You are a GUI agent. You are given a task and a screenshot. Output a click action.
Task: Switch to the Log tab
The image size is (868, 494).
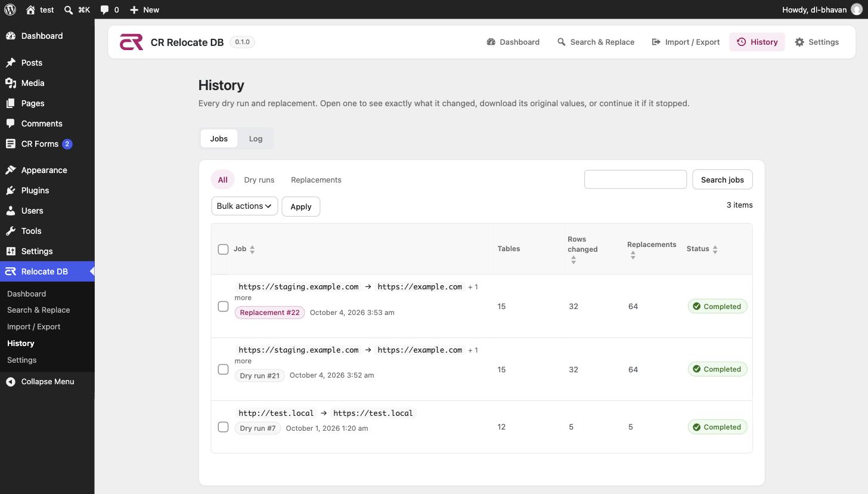click(x=256, y=138)
